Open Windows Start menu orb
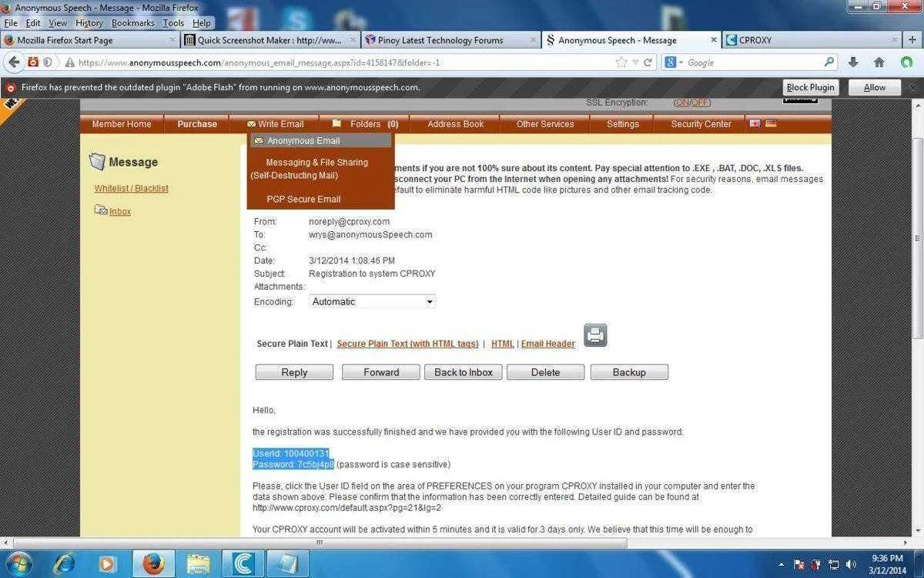The image size is (924, 578). click(18, 563)
